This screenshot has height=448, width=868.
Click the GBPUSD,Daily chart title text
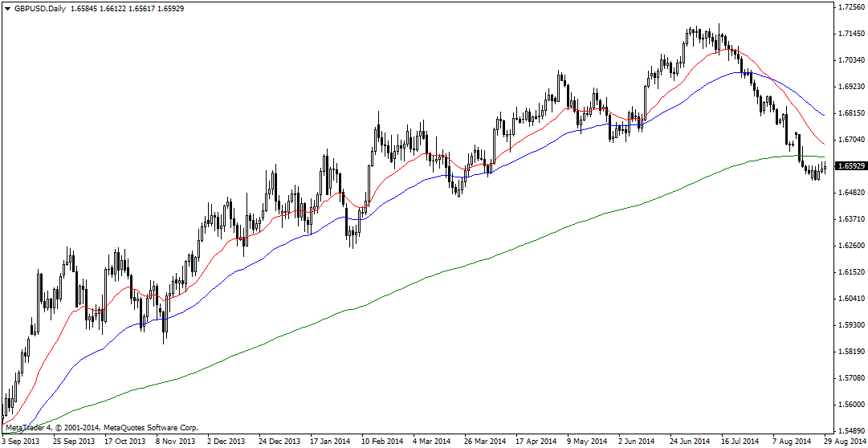coord(41,8)
